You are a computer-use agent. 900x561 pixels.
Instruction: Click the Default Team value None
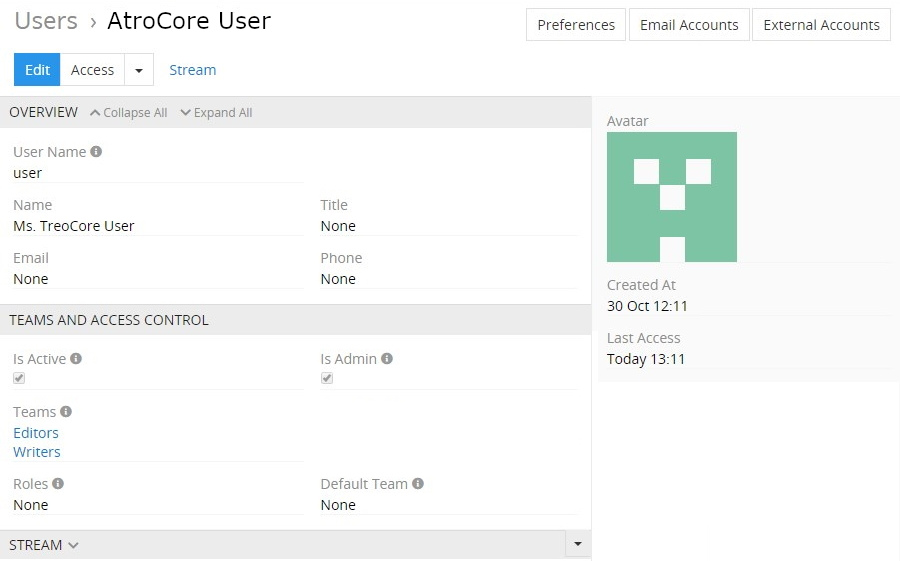coord(338,505)
